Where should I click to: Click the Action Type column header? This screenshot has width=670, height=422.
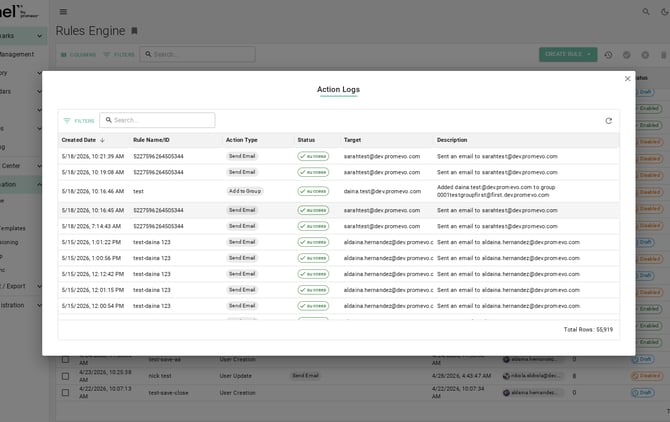tap(241, 140)
